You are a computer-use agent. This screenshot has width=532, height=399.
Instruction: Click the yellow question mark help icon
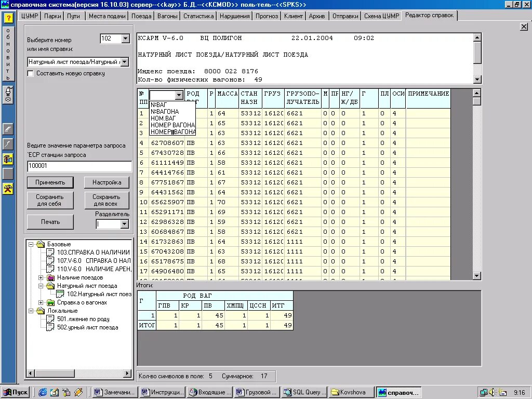(x=8, y=18)
